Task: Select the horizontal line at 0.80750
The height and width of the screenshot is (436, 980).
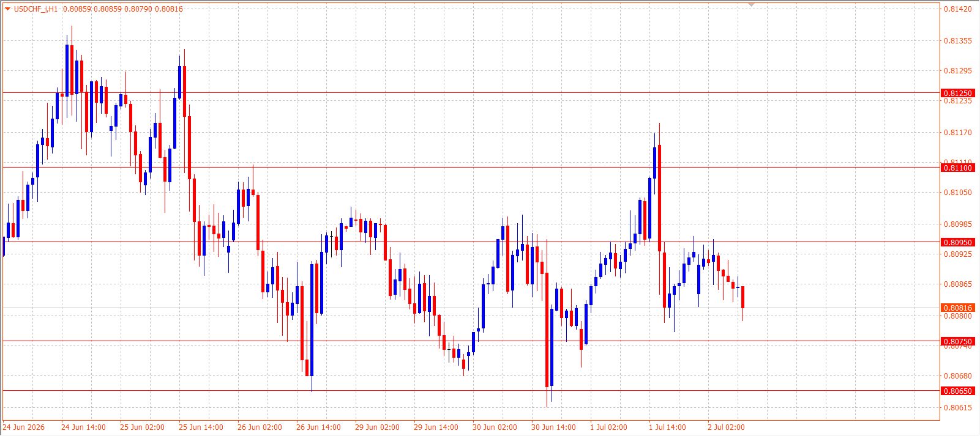Action: point(471,341)
